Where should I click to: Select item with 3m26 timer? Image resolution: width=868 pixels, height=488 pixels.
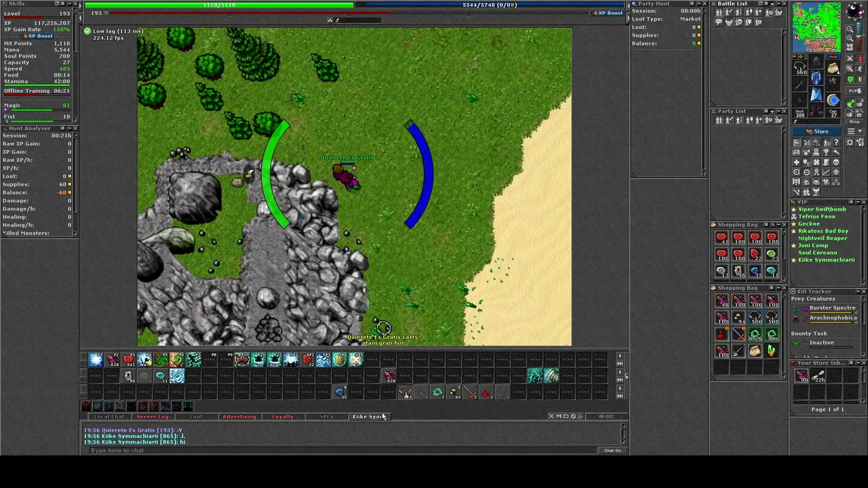coord(755,334)
